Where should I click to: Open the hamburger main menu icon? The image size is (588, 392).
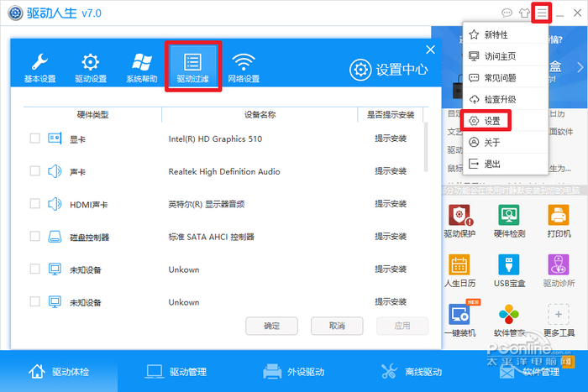pos(542,13)
